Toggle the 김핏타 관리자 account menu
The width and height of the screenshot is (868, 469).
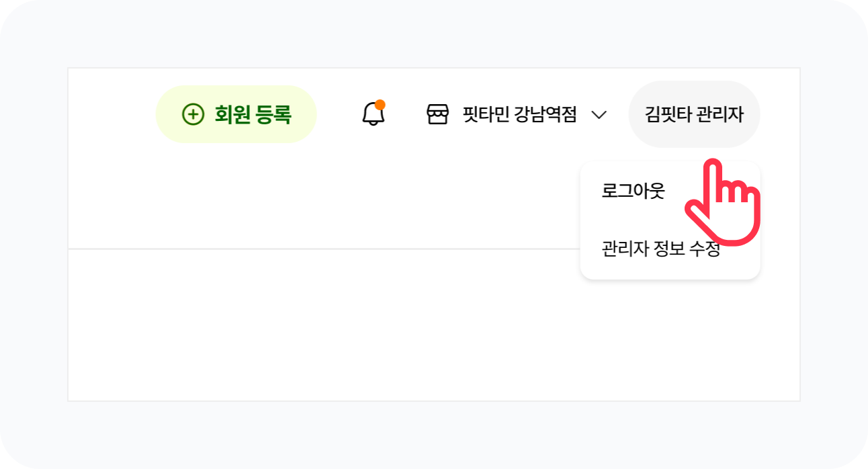[x=694, y=114]
